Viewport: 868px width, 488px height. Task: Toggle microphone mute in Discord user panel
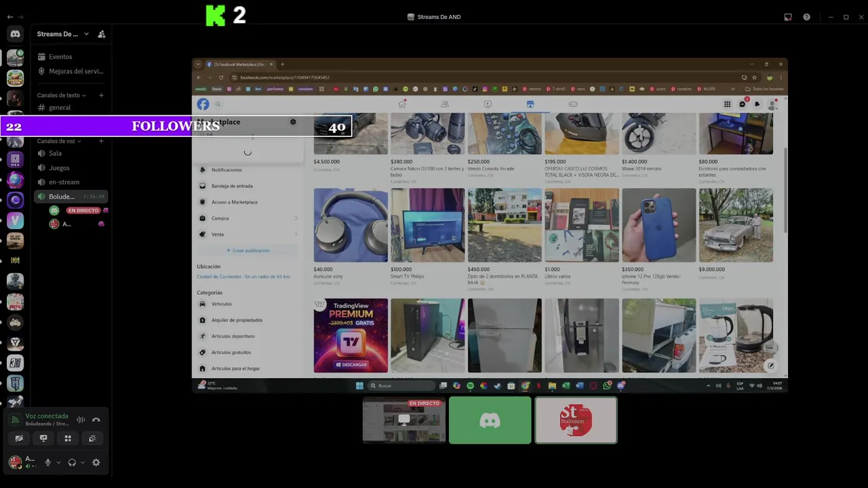[x=47, y=462]
